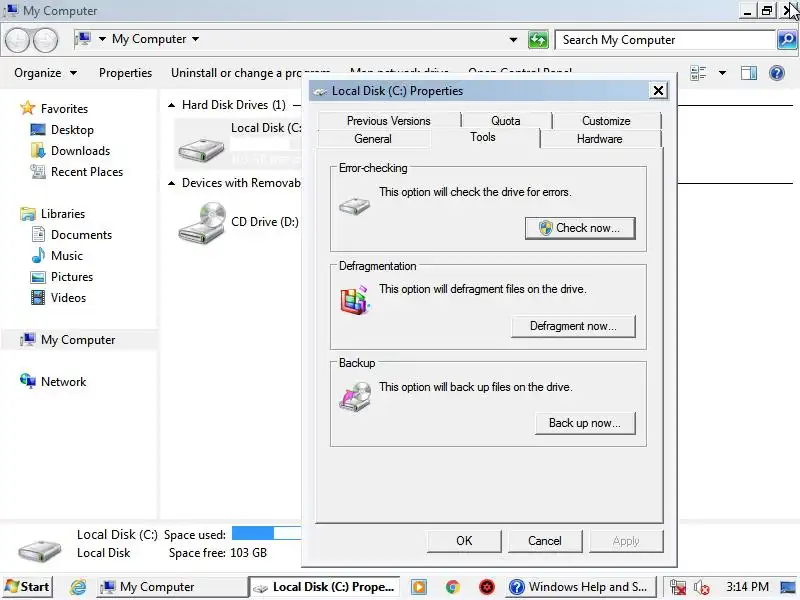Click the Search My Computer field
The height and width of the screenshot is (600, 800).
click(x=665, y=40)
